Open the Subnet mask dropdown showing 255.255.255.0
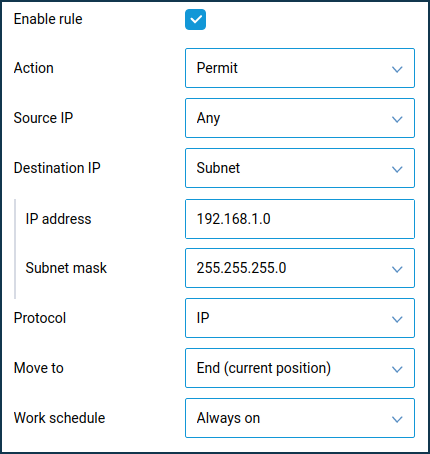 (300, 268)
